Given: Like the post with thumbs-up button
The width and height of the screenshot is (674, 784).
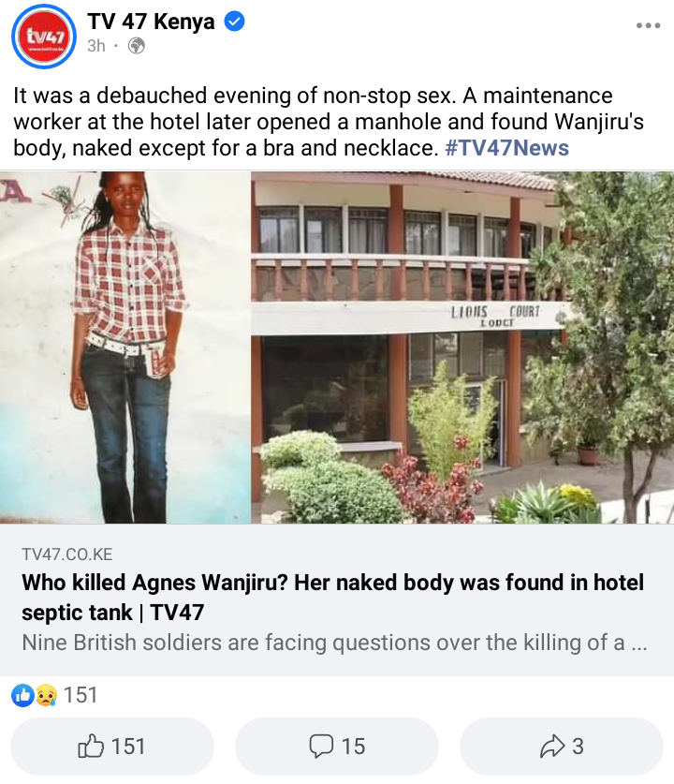Looking at the screenshot, I should click(x=112, y=747).
